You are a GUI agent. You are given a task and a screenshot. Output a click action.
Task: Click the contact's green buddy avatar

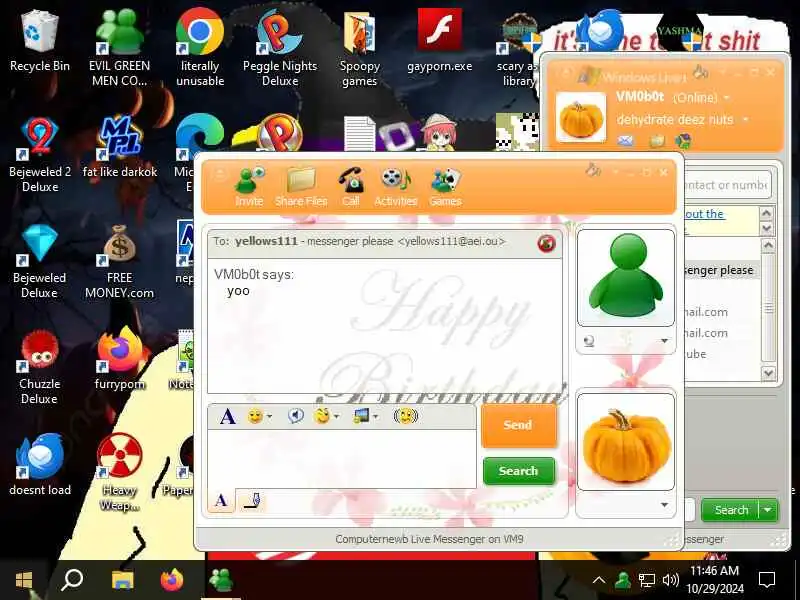pos(626,277)
